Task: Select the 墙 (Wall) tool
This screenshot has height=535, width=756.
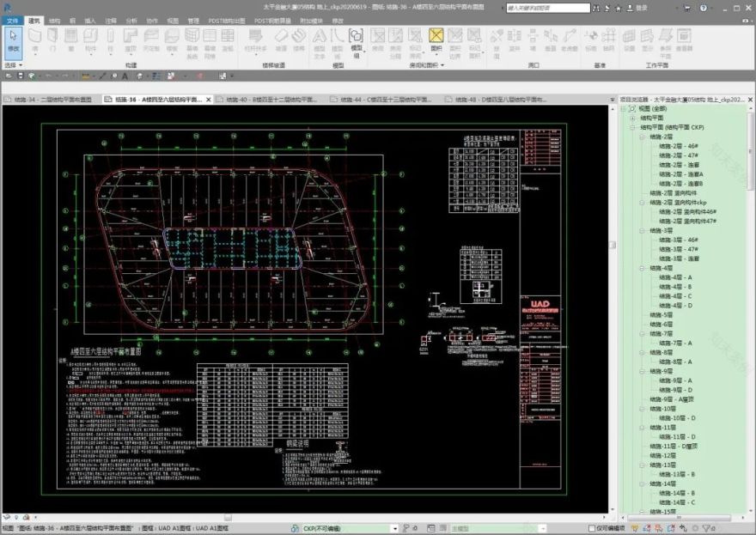Action: (35, 40)
